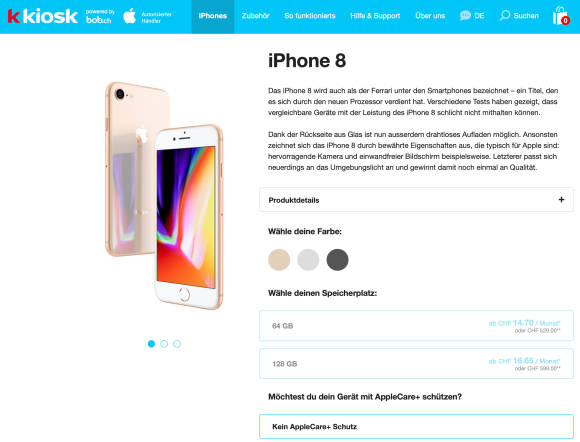Pick the space gray color swatch

click(x=337, y=260)
